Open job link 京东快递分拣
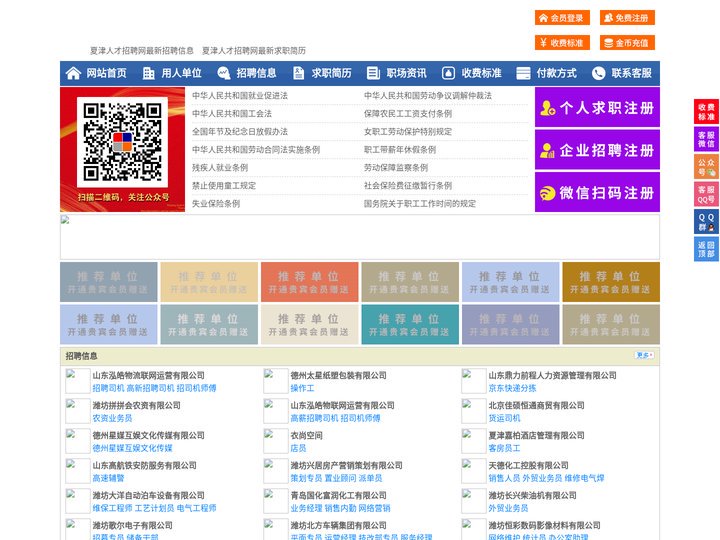Image resolution: width=720 pixels, height=540 pixels. coord(512,388)
